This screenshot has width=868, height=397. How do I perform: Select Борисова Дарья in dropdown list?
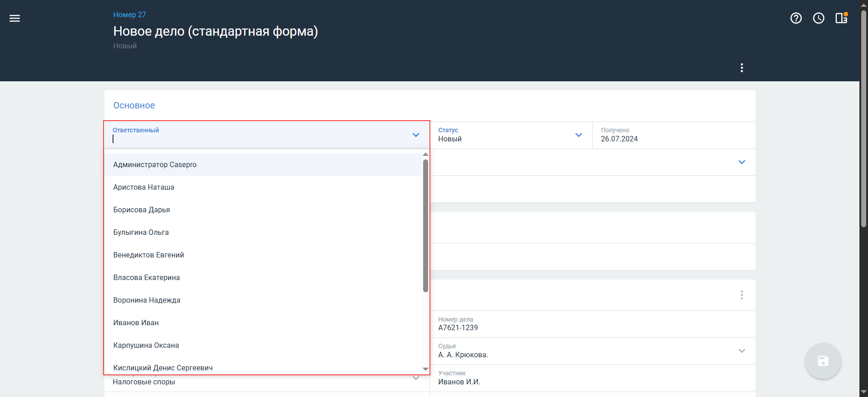click(x=142, y=210)
